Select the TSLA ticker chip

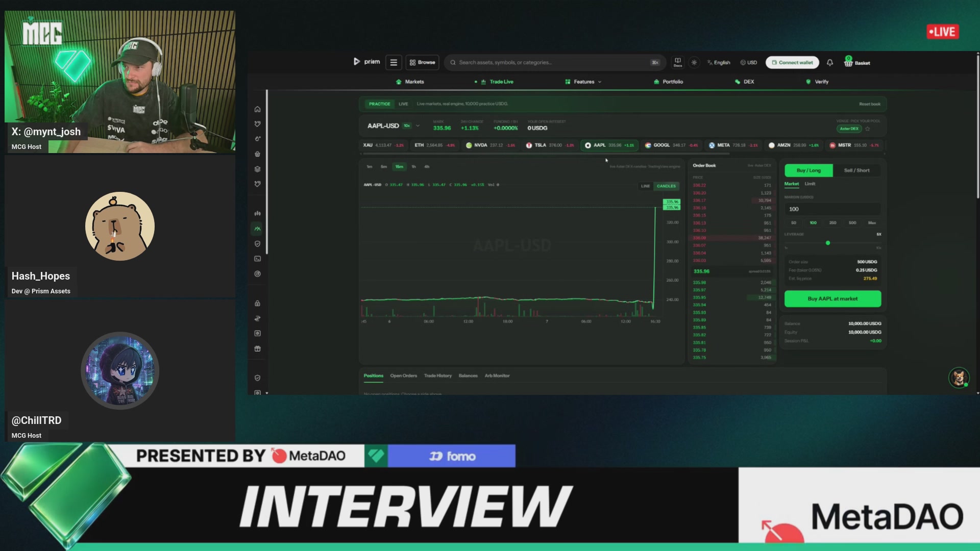pos(550,145)
